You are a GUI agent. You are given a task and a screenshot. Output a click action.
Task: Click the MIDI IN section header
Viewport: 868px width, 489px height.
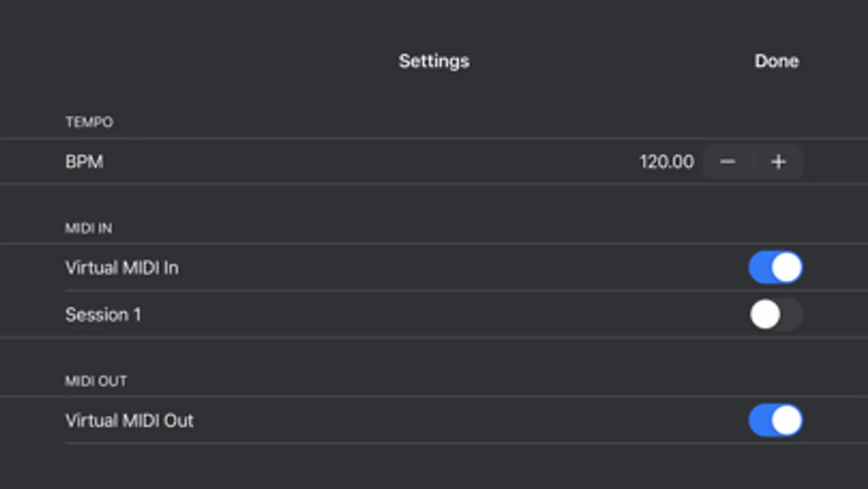88,228
